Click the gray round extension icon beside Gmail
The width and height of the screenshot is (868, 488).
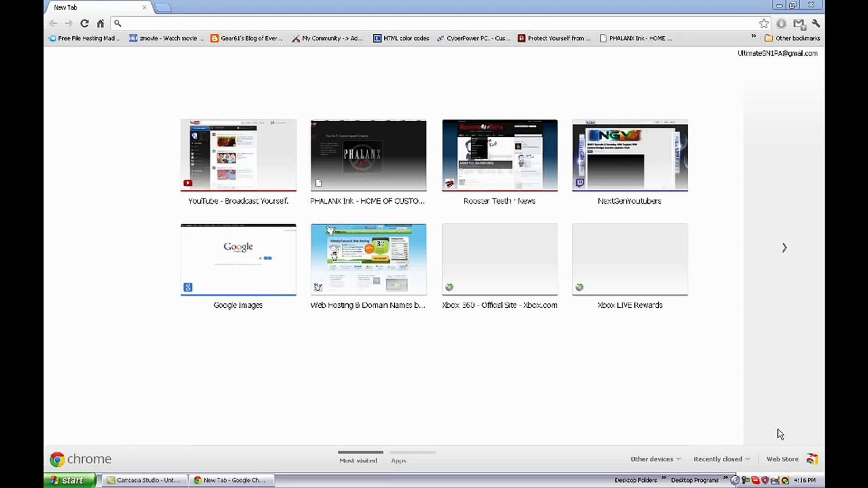click(781, 23)
